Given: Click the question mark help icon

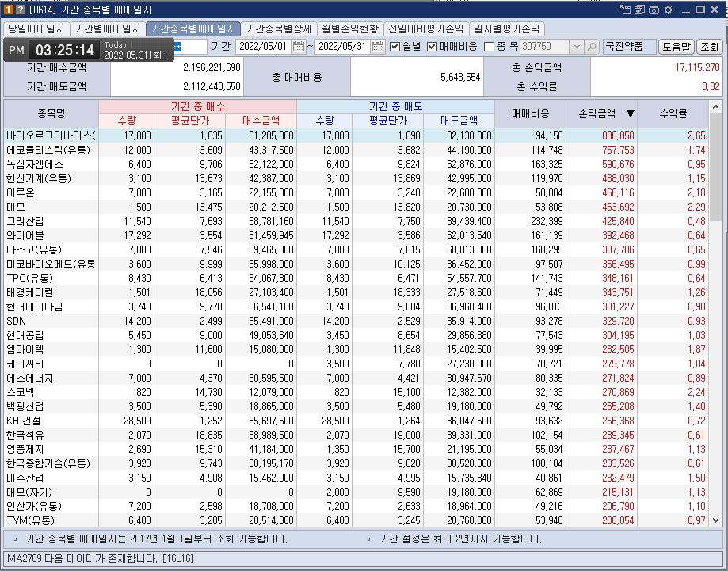Looking at the screenshot, I should click(x=20, y=10).
